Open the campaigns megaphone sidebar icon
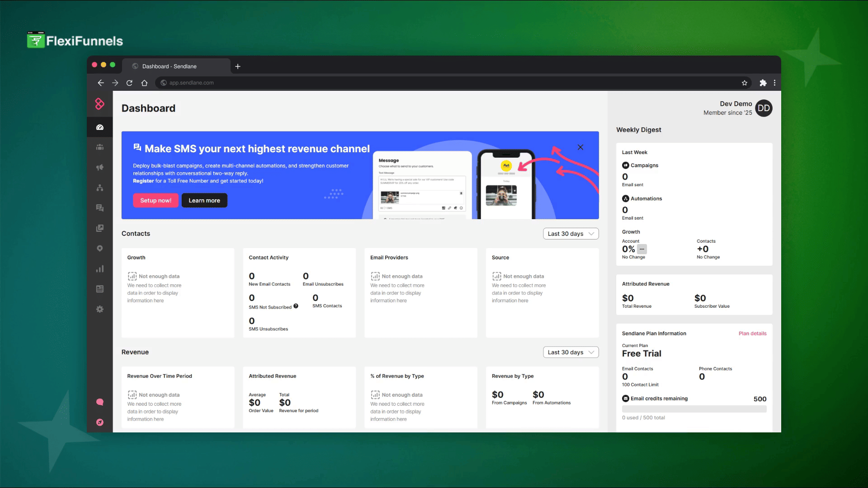Screen dimensions: 868x488 (x=100, y=168)
